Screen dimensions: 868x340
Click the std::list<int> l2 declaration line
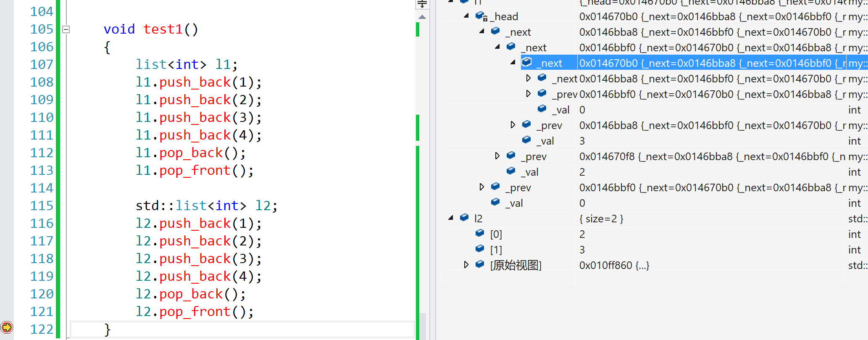tap(206, 206)
